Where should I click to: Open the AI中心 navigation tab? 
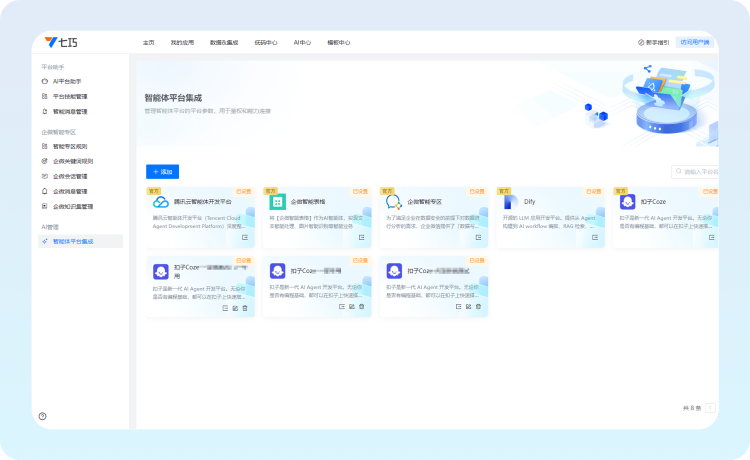pos(302,43)
